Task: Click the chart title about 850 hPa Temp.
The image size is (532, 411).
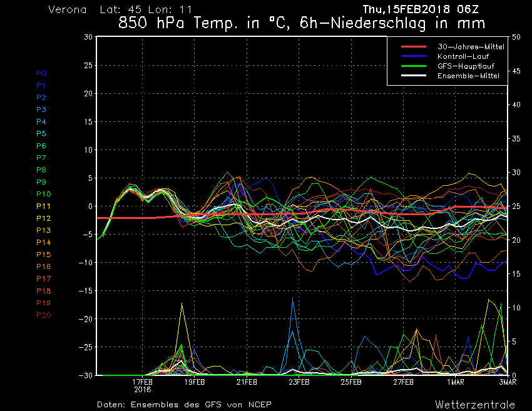Action: 302,23
